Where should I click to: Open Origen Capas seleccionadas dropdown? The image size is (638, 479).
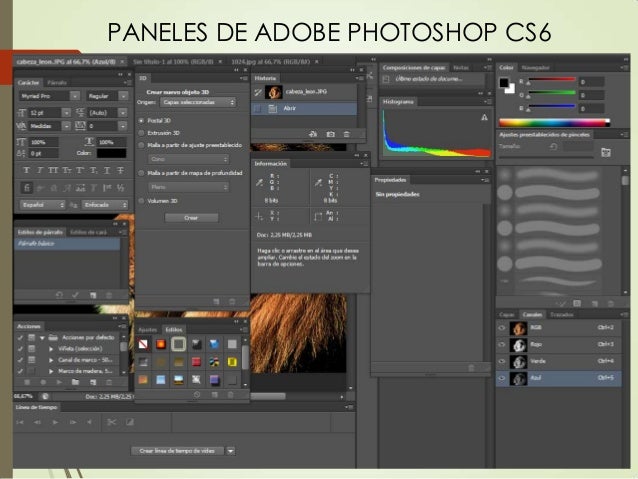coord(198,103)
